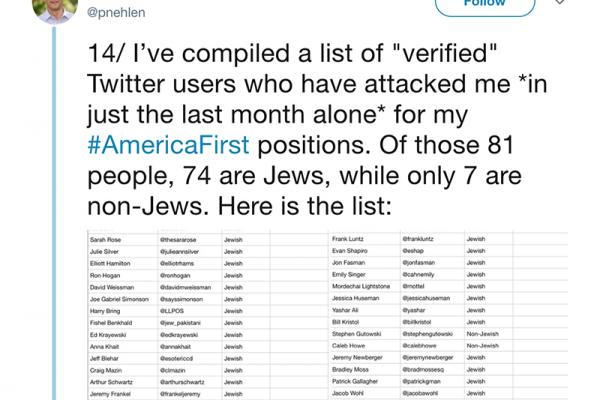600x400 pixels.
Task: Click the Sarah Rose name cell
Action: click(x=106, y=240)
